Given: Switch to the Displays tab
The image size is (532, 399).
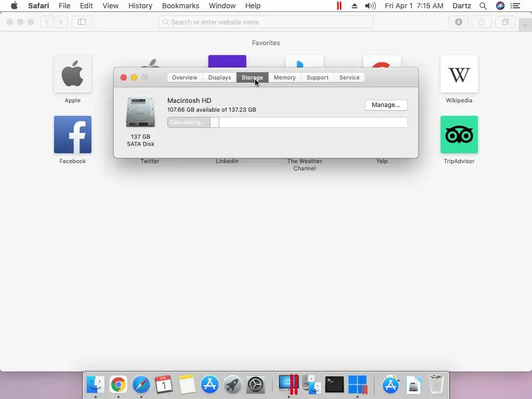Looking at the screenshot, I should tap(220, 77).
